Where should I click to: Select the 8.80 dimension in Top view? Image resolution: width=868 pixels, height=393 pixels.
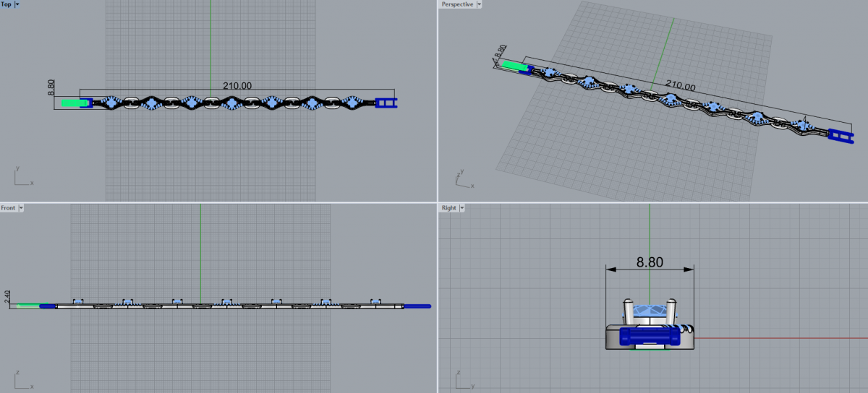point(51,88)
